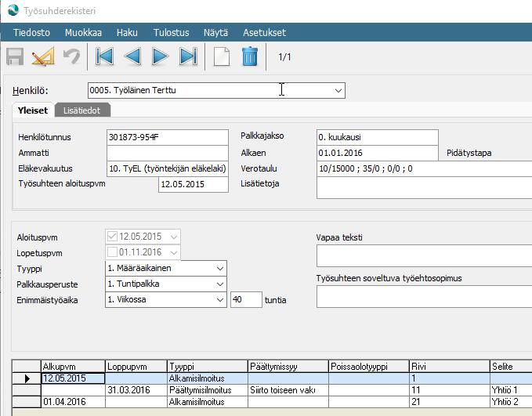The width and height of the screenshot is (532, 416).
Task: Click the Vapaa teksti text box
Action: 424,256
